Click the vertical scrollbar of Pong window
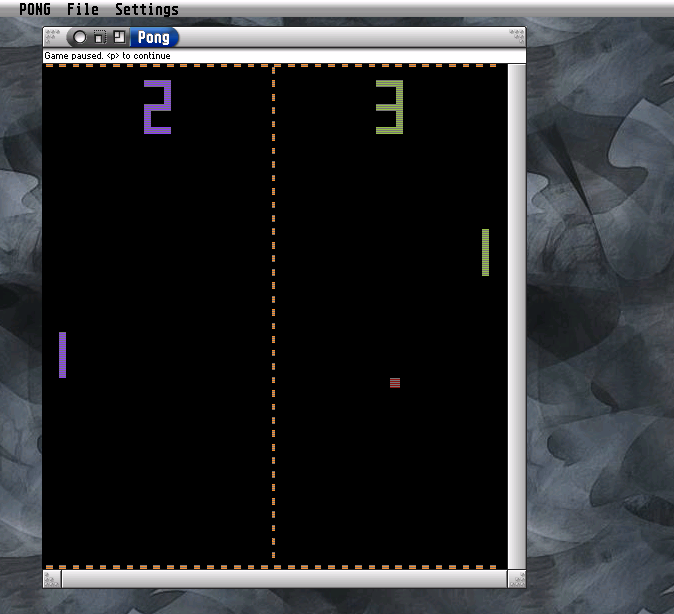This screenshot has width=674, height=614. coord(517,317)
